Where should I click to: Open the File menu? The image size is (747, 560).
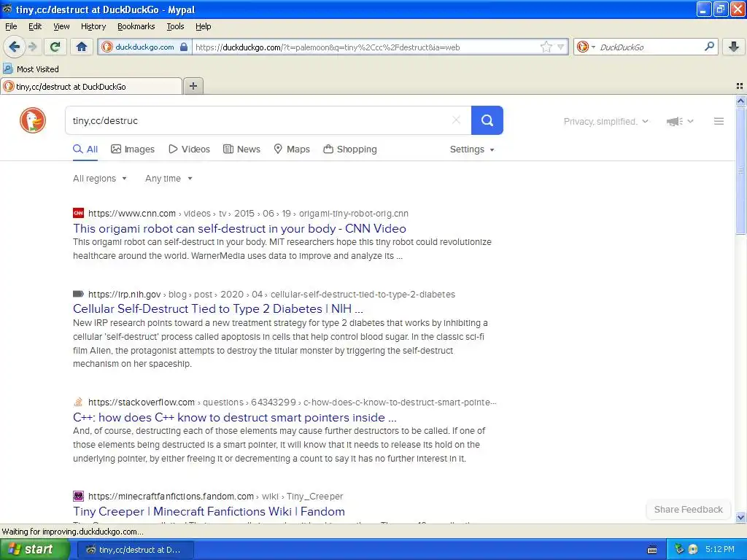[11, 26]
